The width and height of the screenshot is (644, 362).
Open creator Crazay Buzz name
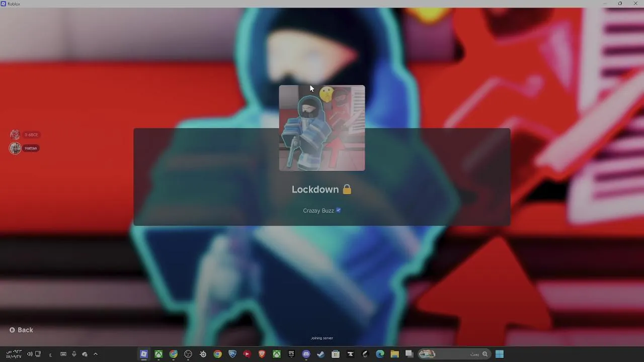point(318,211)
